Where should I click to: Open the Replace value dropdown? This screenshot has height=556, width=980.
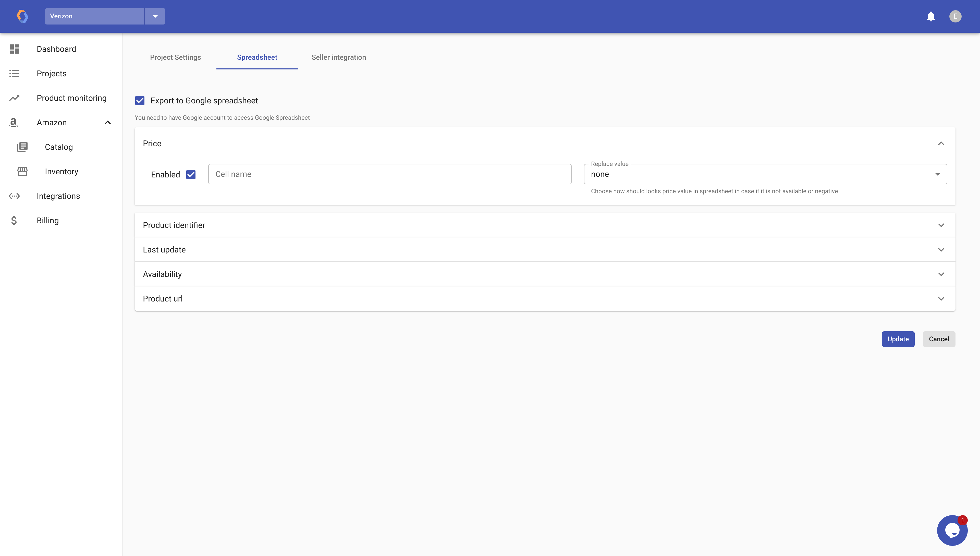point(765,175)
